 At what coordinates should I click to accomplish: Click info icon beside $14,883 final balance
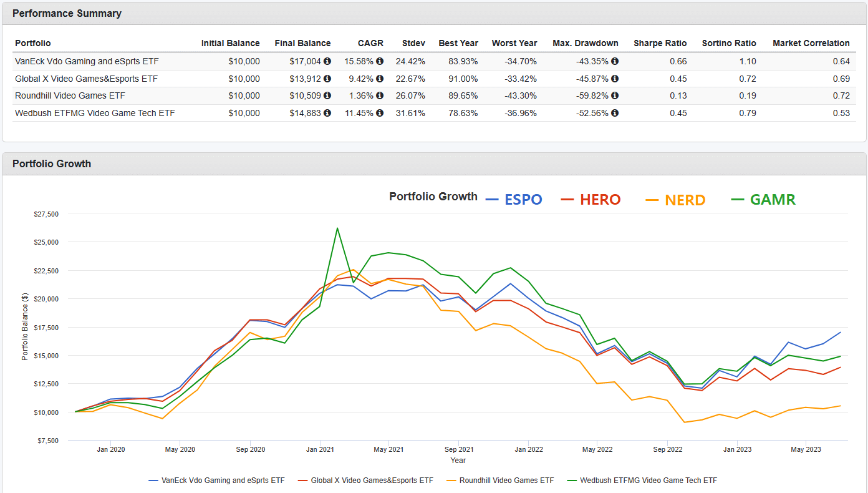[x=327, y=113]
